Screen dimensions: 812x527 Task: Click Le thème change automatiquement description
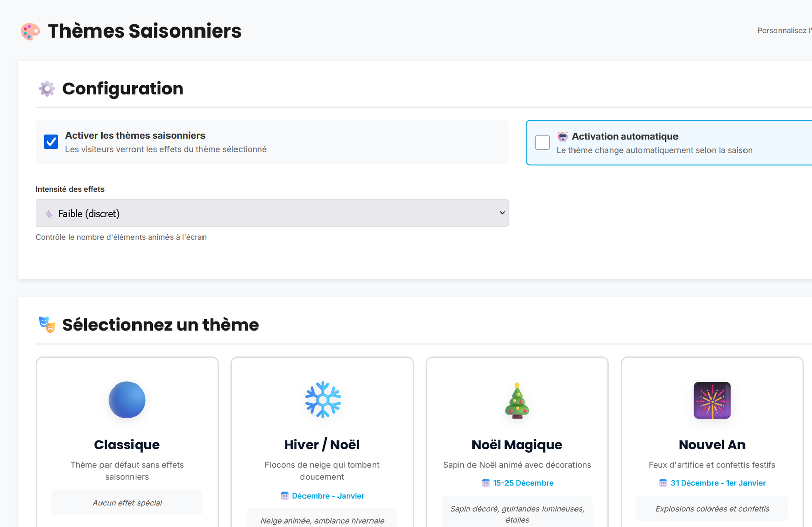point(654,150)
